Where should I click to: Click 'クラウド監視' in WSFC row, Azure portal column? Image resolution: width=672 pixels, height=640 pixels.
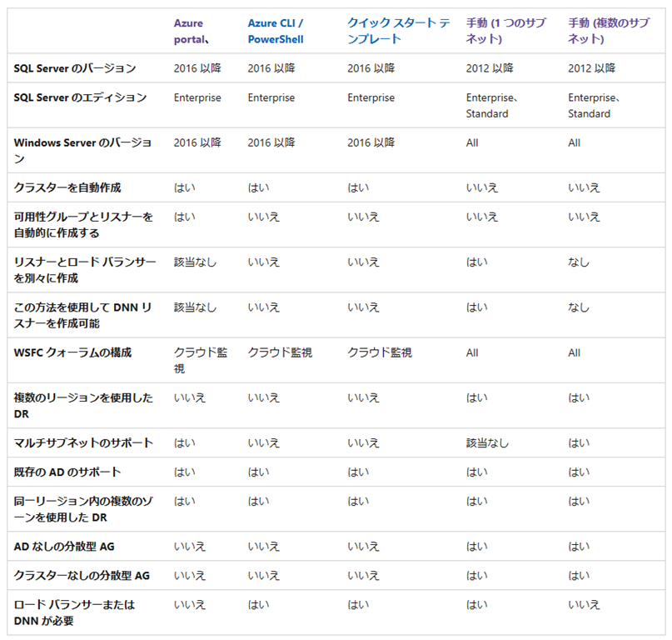tap(200, 360)
